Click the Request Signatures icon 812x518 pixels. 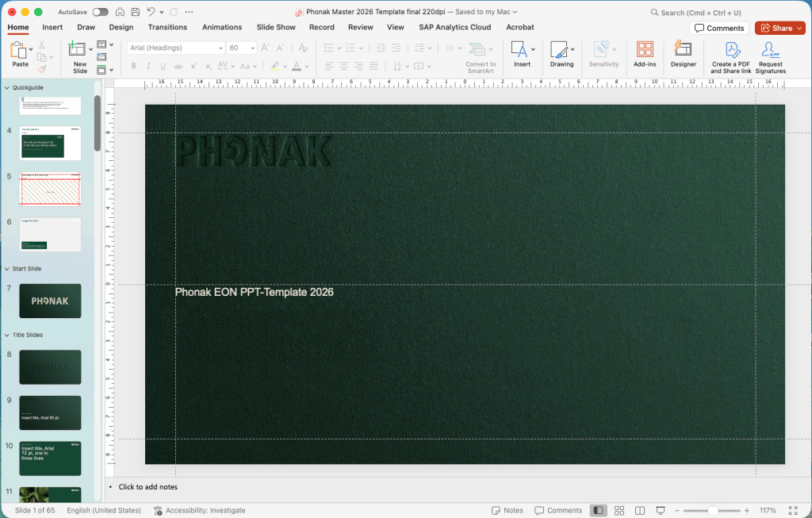(771, 50)
